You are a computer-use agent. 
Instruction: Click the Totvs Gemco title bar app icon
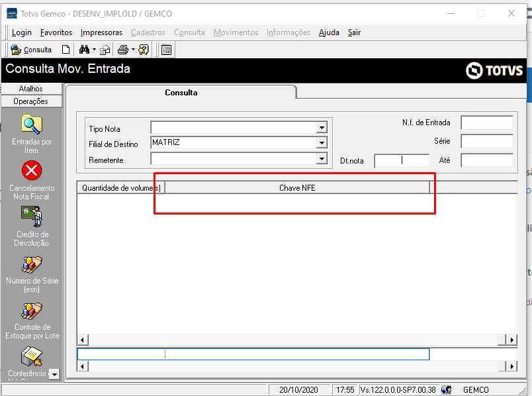tap(11, 14)
